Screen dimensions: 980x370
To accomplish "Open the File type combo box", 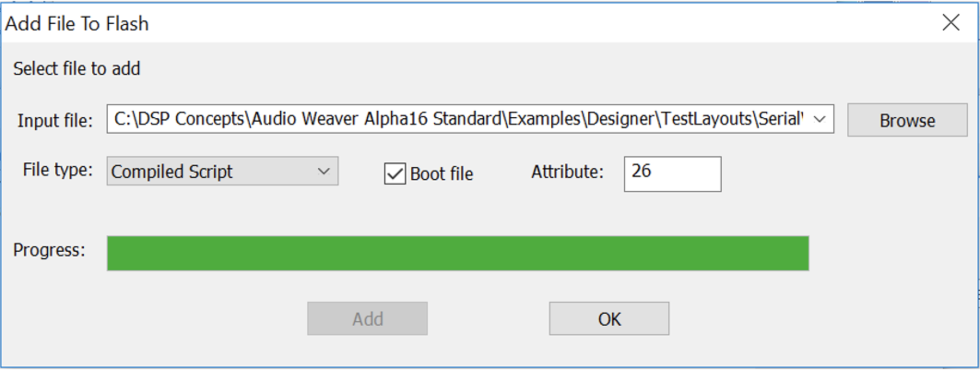I will 222,171.
